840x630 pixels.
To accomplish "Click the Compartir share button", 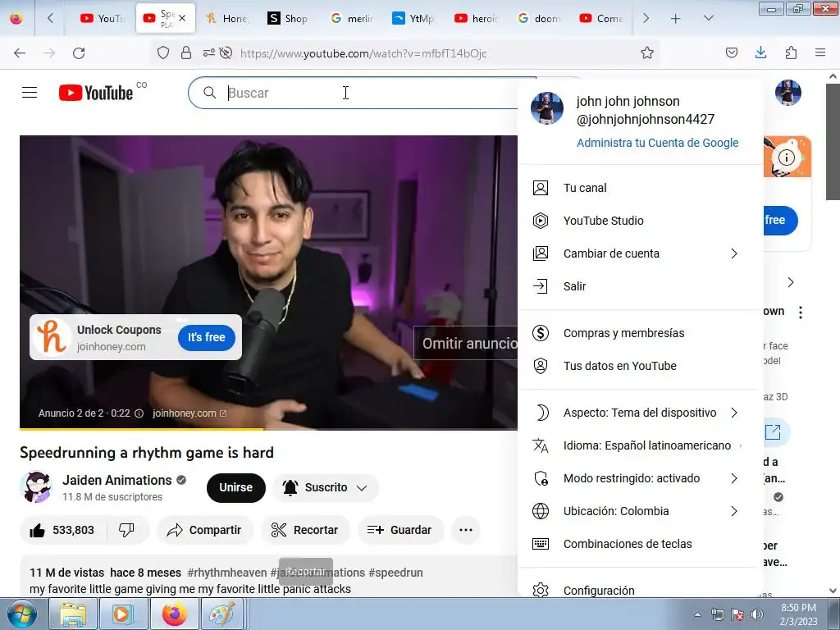I will (x=204, y=530).
